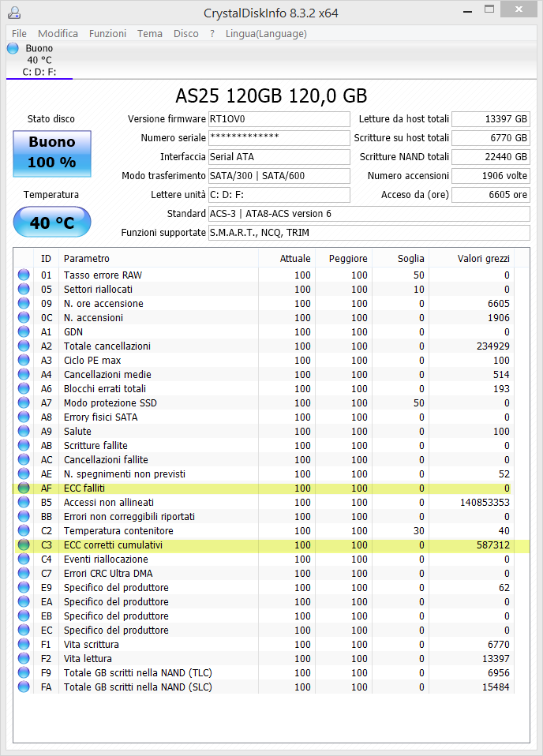The height and width of the screenshot is (756, 543).
Task: Click the status orb for Errori non correggibili riportati
Action: pos(24,516)
